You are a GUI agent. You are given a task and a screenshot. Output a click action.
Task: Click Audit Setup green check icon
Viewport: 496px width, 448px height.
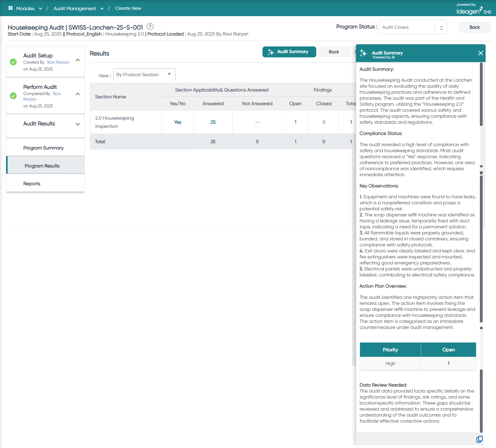[x=13, y=62]
